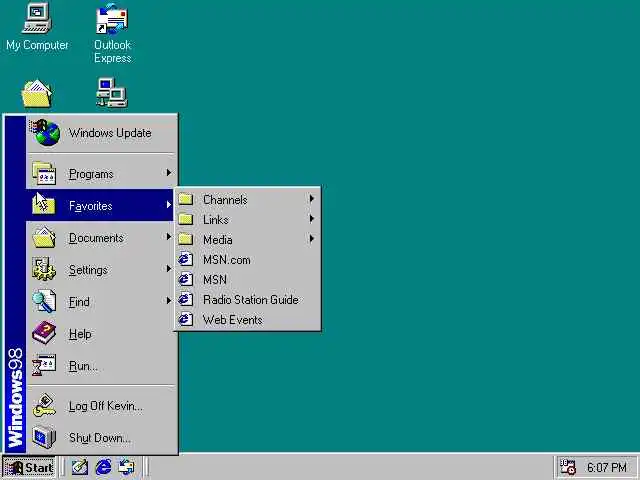The height and width of the screenshot is (480, 640).
Task: Click the Start button
Action: (29, 467)
